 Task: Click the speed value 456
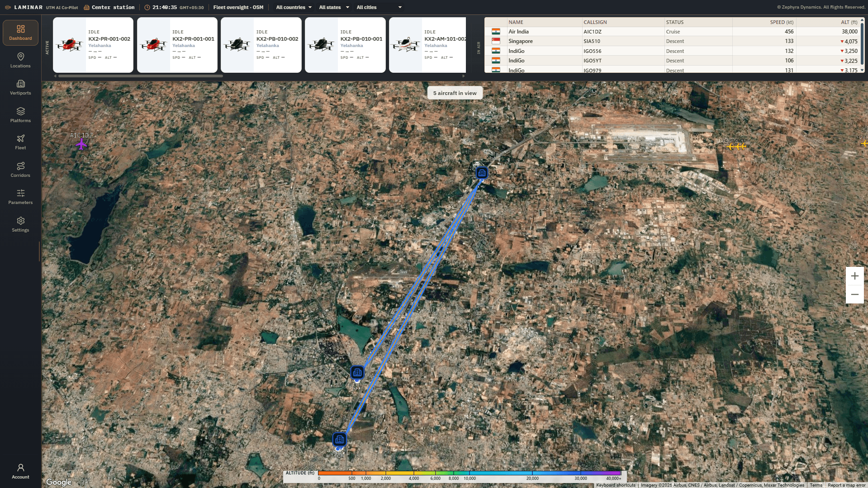pos(789,32)
